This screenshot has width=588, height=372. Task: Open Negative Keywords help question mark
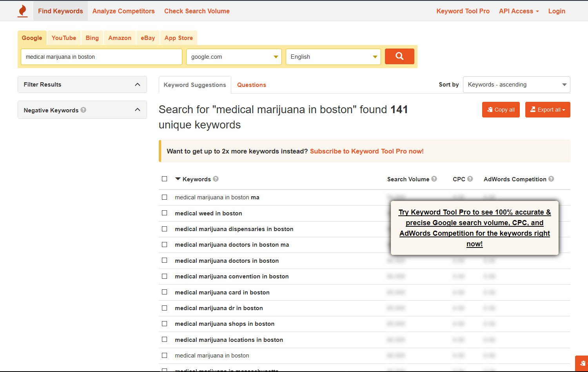coord(83,110)
